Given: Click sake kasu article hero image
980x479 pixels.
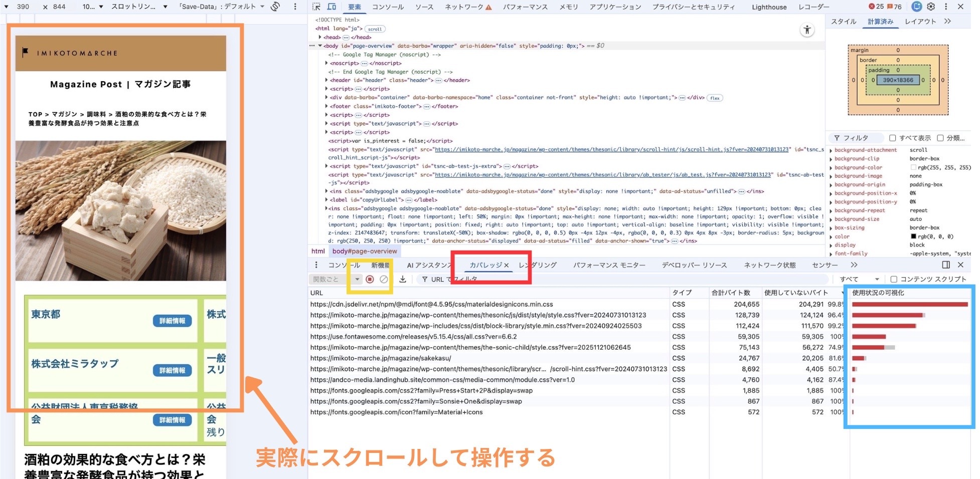Looking at the screenshot, I should tap(120, 210).
